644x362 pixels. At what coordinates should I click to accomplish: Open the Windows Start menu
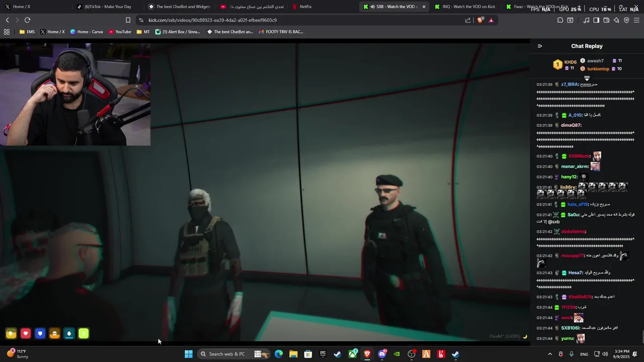point(189,354)
